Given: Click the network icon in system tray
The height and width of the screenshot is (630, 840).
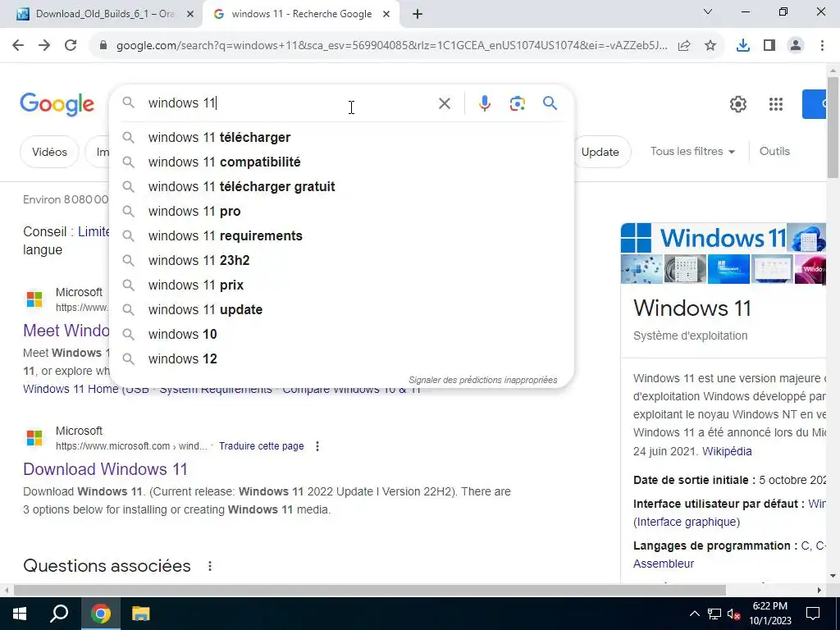Looking at the screenshot, I should click(x=714, y=614).
